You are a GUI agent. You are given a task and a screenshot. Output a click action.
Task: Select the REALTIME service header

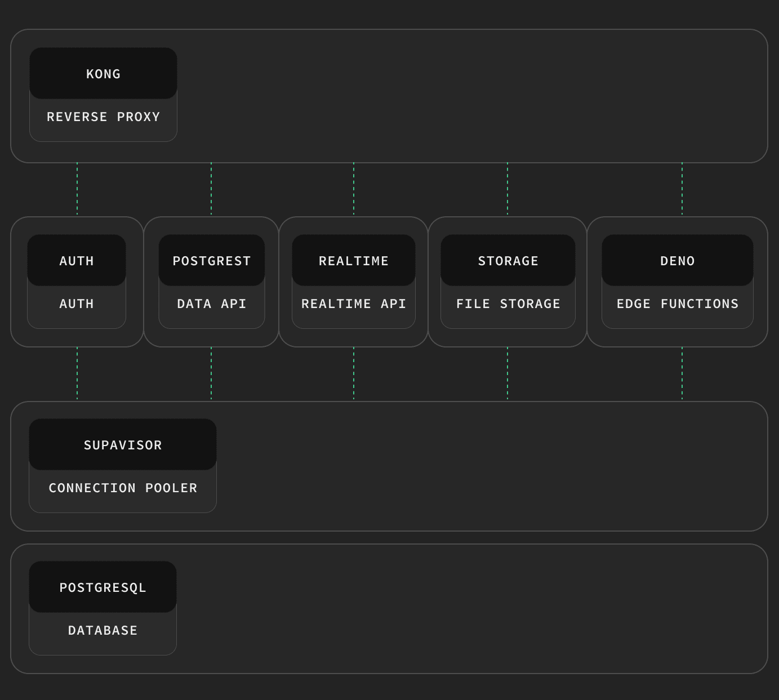354,260
